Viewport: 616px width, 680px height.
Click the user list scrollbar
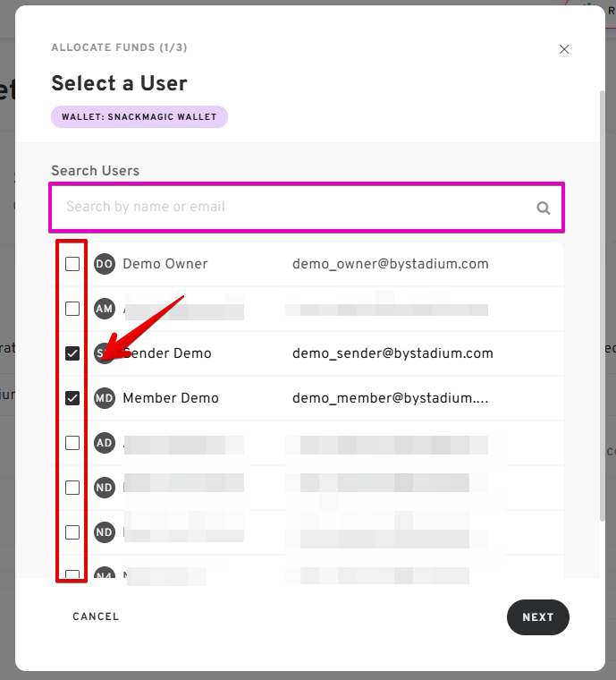(601, 304)
